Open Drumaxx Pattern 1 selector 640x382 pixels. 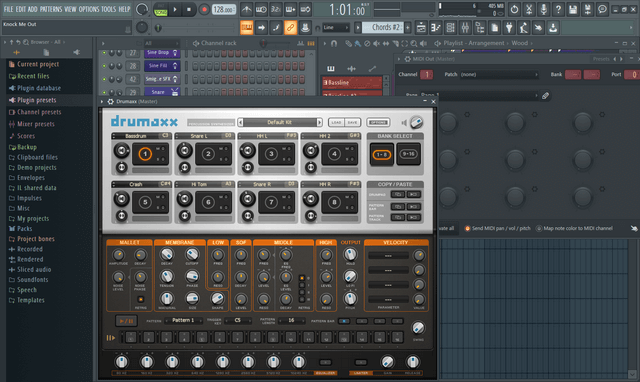[183, 320]
